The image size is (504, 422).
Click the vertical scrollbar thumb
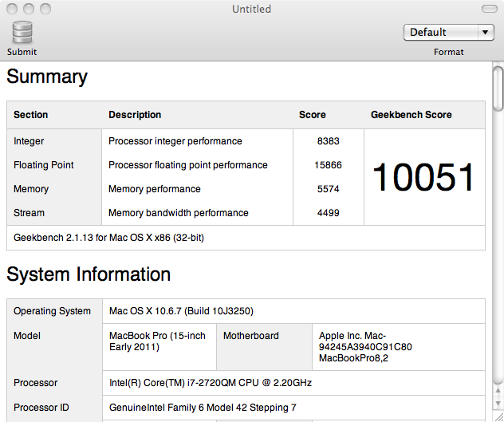point(498,89)
